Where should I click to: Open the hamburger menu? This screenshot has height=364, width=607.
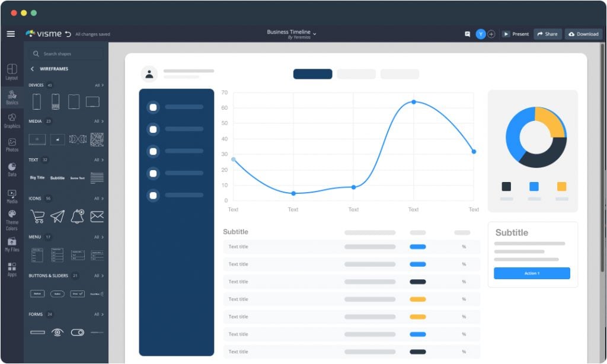click(11, 34)
